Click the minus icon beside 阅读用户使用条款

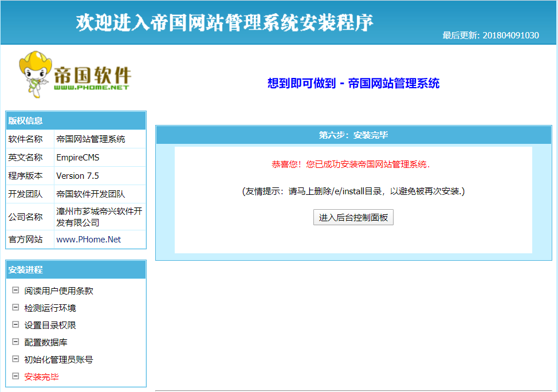coord(15,290)
